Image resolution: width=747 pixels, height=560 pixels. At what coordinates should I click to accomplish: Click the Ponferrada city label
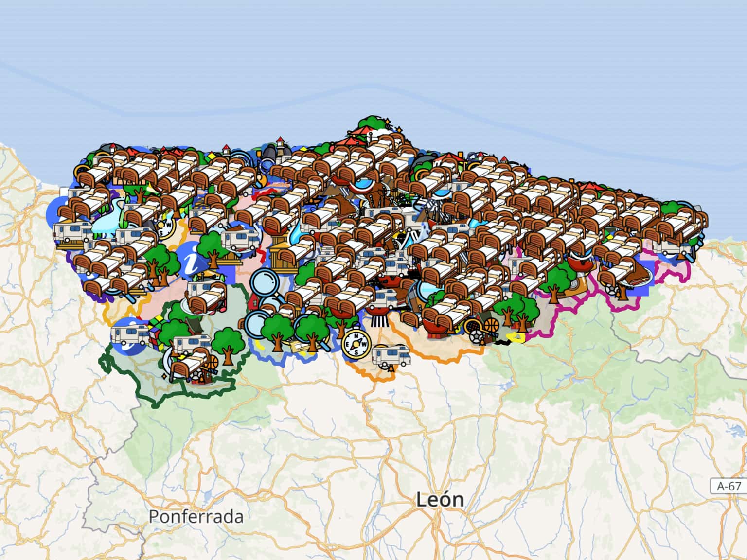[x=196, y=516]
